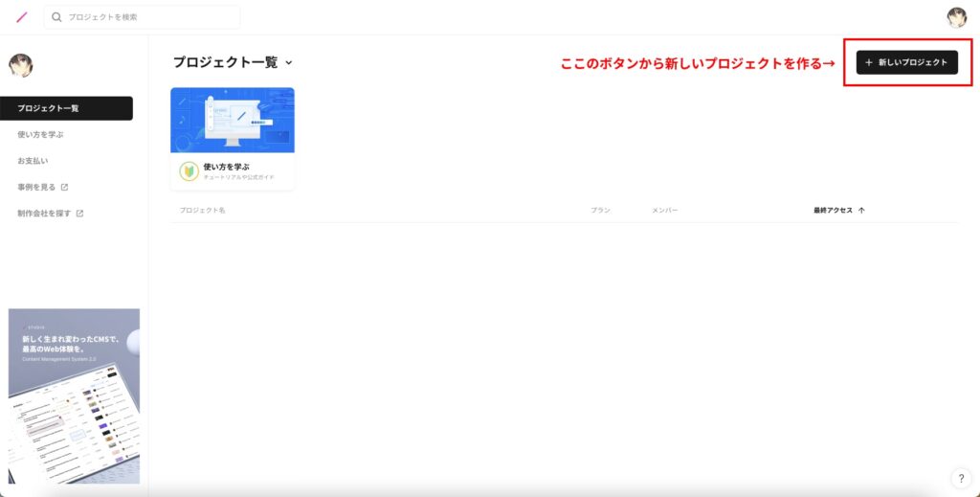Open the 使い方を学ぶ tutorial card thumbnail
This screenshot has height=497, width=980.
pos(233,120)
